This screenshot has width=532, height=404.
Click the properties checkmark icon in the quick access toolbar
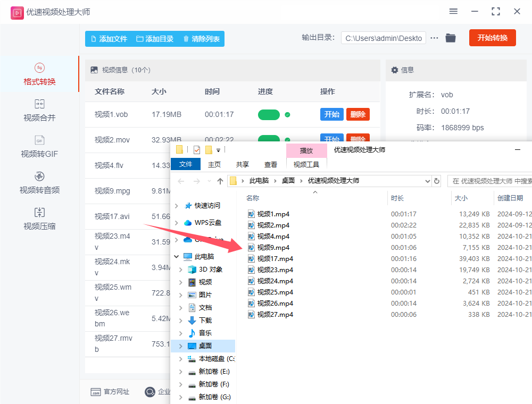pyautogui.click(x=197, y=150)
